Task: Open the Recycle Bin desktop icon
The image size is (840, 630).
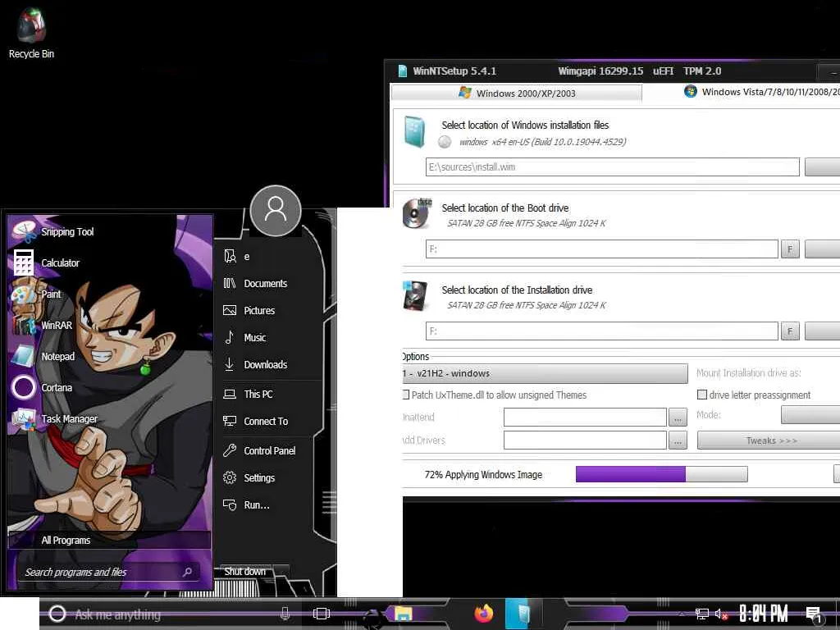Action: 31,33
